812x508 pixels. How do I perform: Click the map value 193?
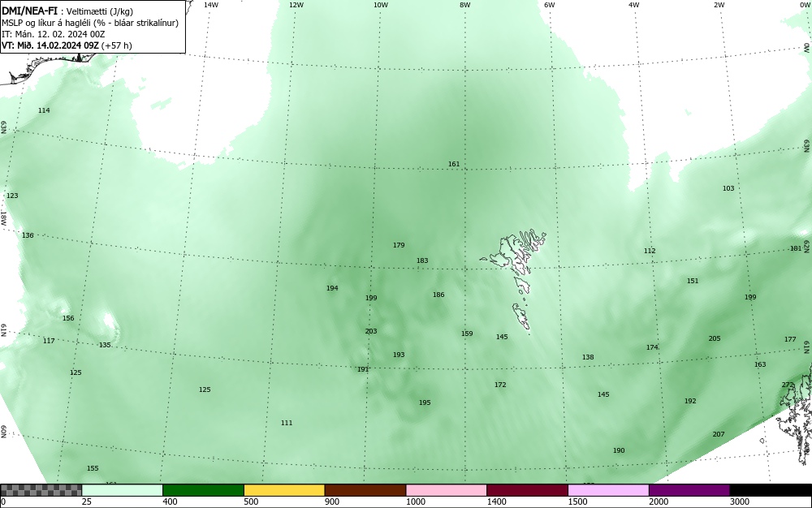point(398,355)
